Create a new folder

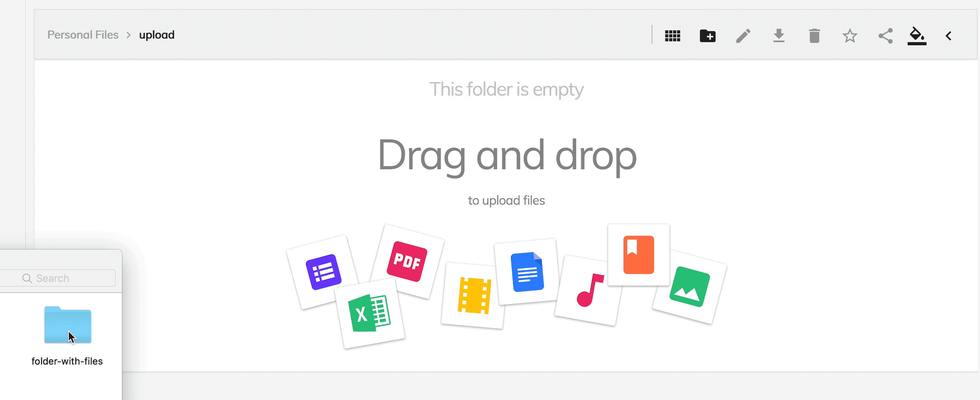(708, 36)
